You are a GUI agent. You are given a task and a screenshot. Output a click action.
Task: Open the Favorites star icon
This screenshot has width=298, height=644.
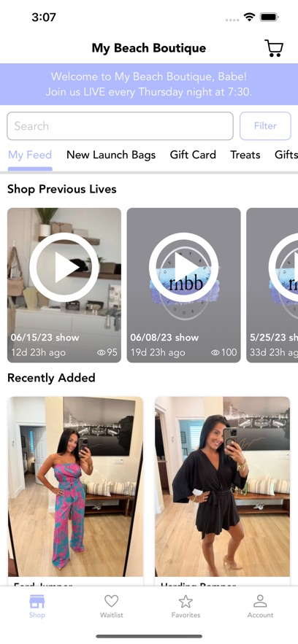pyautogui.click(x=186, y=602)
